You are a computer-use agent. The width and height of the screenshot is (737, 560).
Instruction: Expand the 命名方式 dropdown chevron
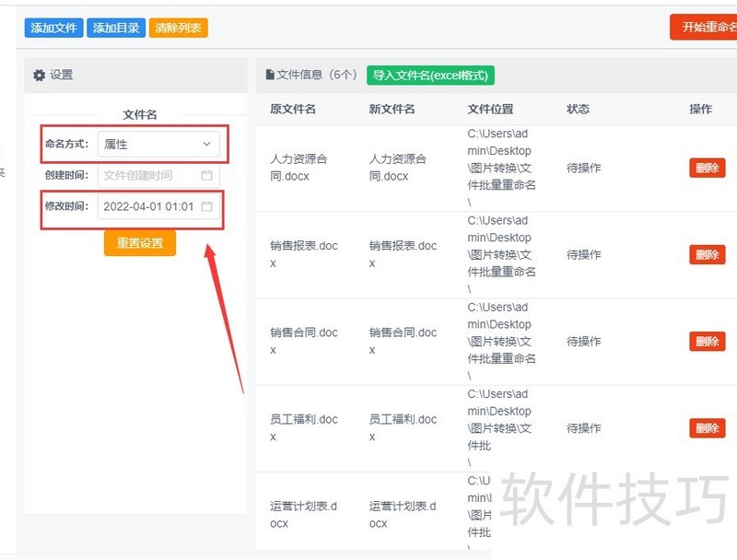point(206,145)
